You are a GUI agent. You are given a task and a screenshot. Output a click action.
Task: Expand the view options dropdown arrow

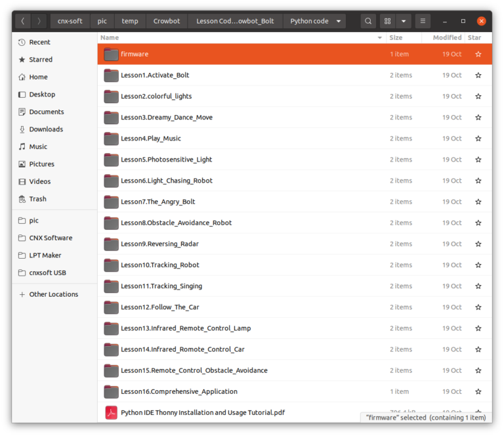click(403, 21)
